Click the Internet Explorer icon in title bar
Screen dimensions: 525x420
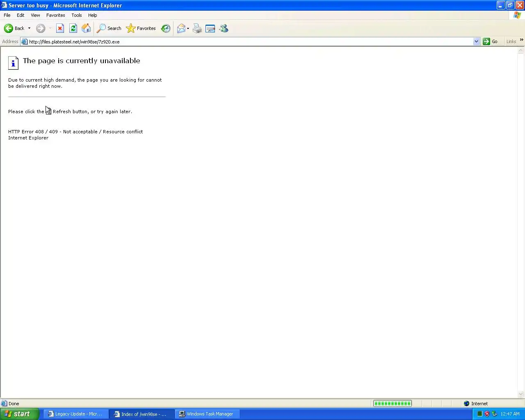coord(4,5)
